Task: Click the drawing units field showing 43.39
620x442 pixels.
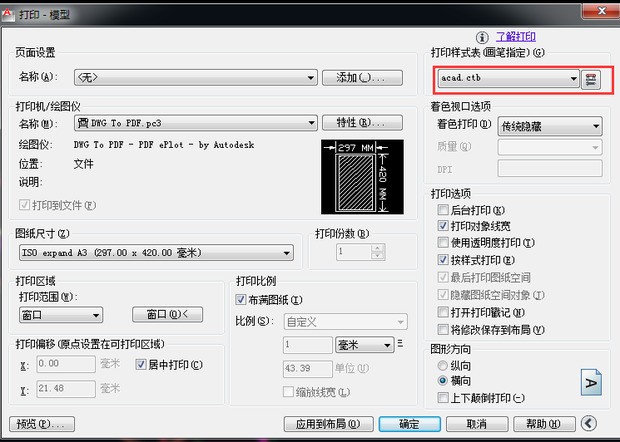Action: coord(308,368)
